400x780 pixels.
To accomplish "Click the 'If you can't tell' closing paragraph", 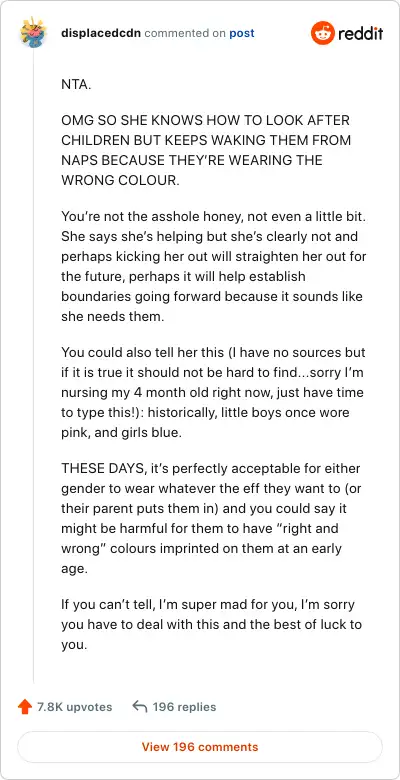I will (x=211, y=625).
